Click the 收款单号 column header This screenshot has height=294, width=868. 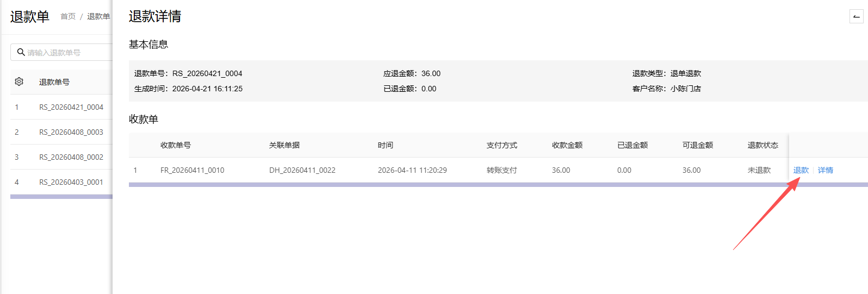point(176,145)
